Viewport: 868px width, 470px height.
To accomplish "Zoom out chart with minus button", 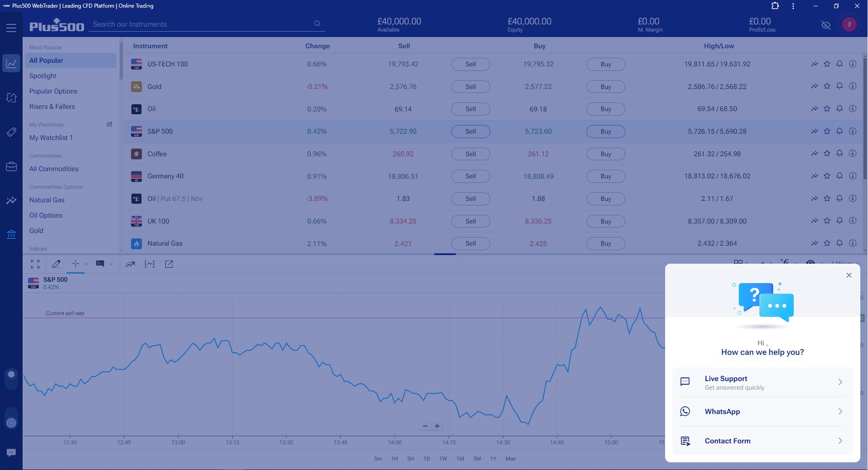I will (x=425, y=426).
